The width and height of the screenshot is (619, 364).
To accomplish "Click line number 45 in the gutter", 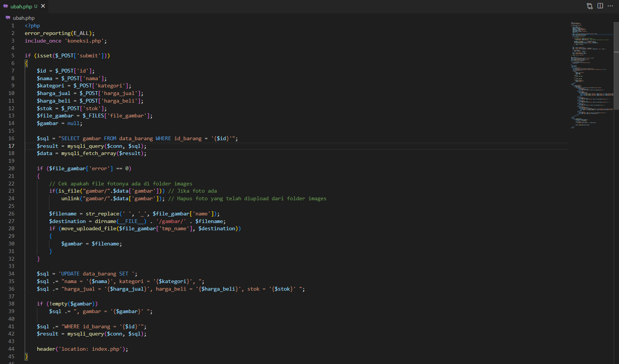I will click(x=11, y=356).
